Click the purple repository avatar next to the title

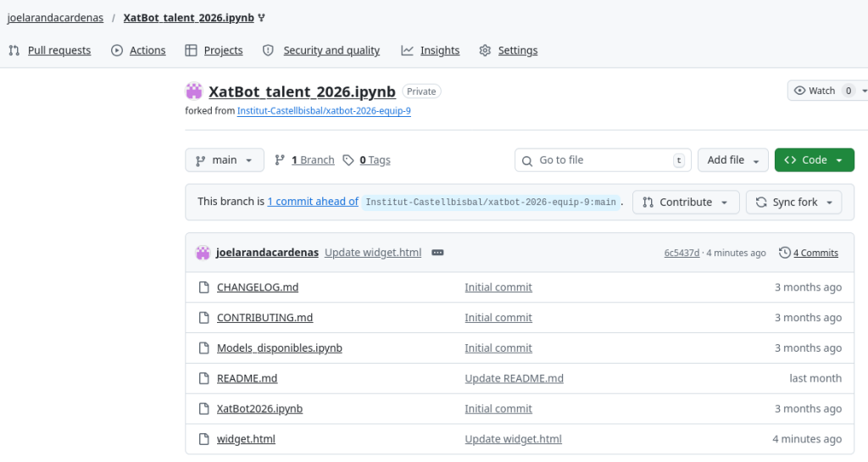[194, 91]
